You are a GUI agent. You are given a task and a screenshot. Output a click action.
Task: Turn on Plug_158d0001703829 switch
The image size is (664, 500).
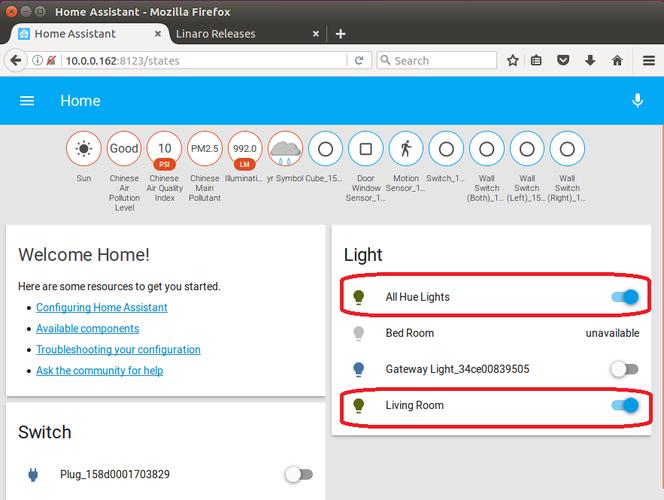[299, 475]
